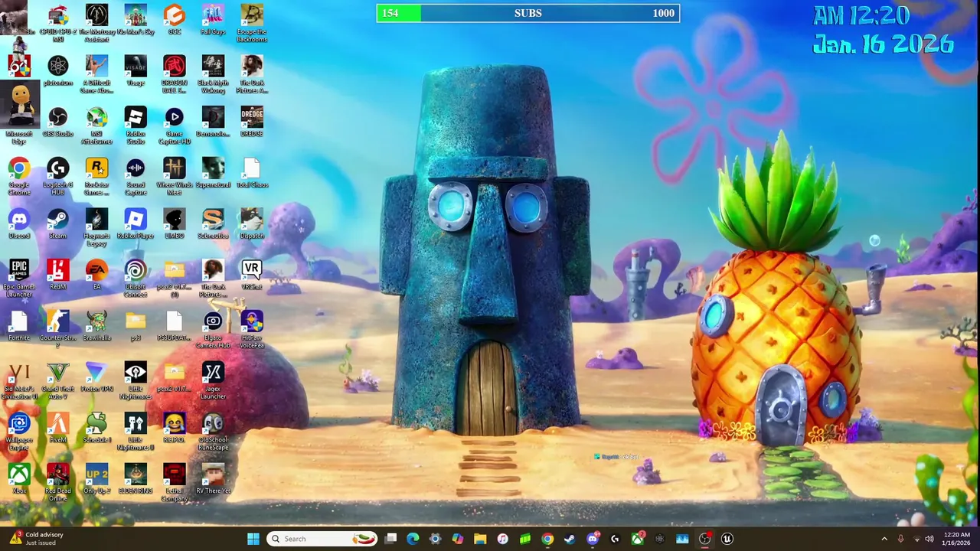
Task: Select the HitPaw VoicePea desktop icon
Action: [x=252, y=330]
